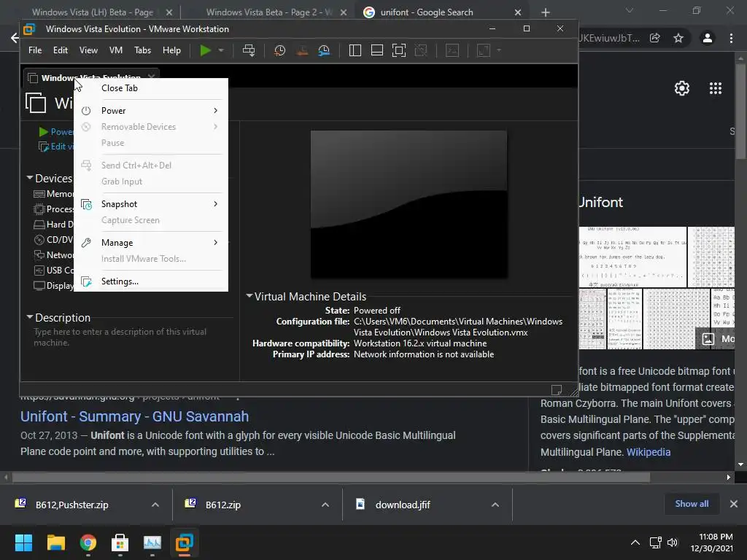This screenshot has height=560, width=747.
Task: Click the Display device icon
Action: click(x=39, y=285)
